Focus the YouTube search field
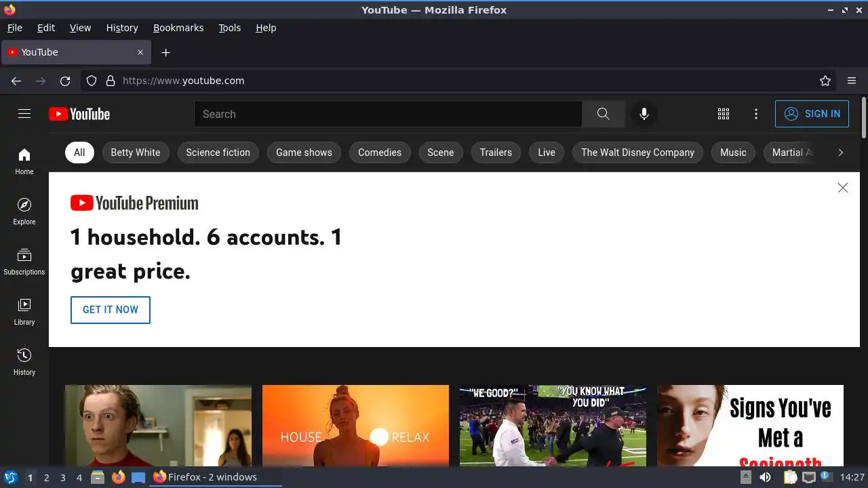The image size is (868, 488). 388,114
